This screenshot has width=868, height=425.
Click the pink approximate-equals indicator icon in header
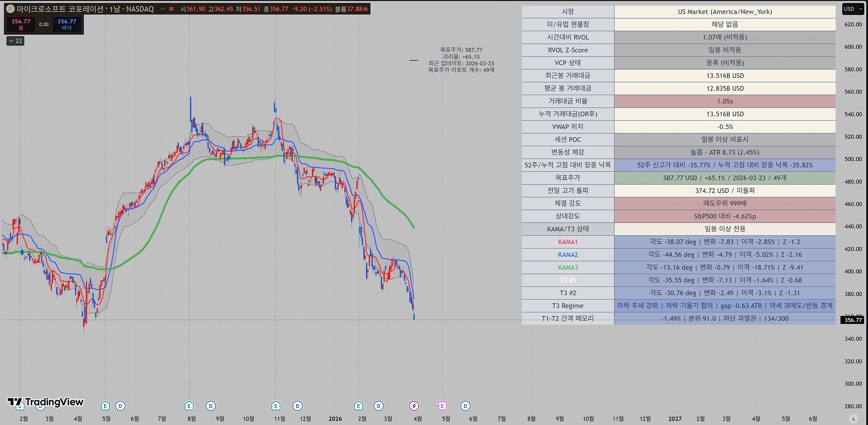pyautogui.click(x=171, y=9)
